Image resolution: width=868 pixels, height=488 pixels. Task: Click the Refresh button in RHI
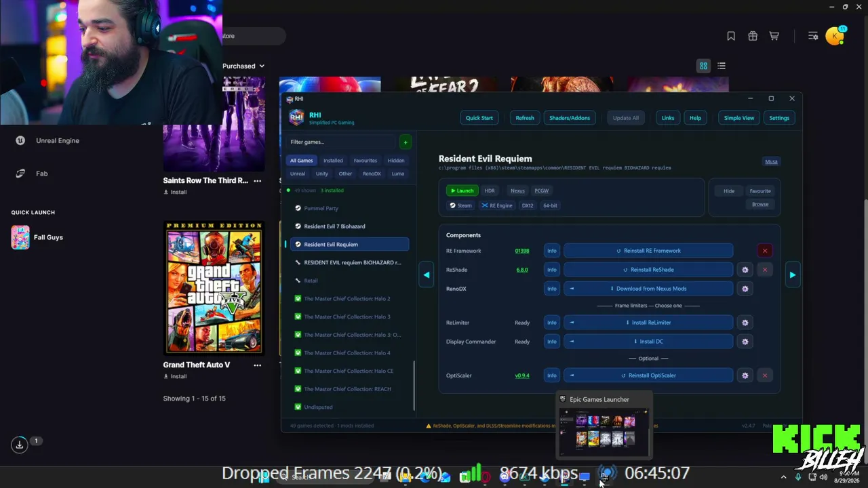tap(525, 118)
